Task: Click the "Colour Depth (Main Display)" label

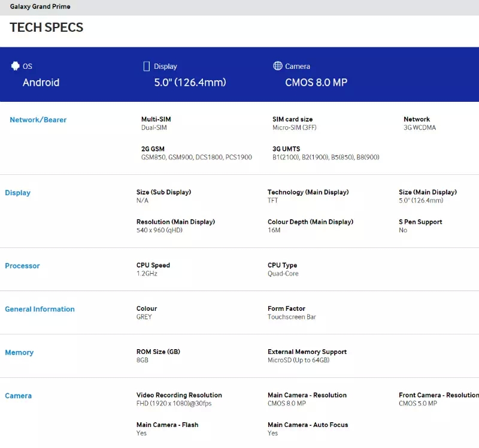Action: click(310, 222)
